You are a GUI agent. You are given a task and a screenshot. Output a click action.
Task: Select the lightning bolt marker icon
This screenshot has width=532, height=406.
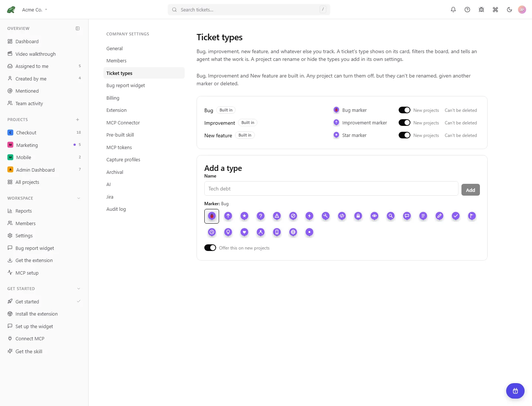point(309,216)
